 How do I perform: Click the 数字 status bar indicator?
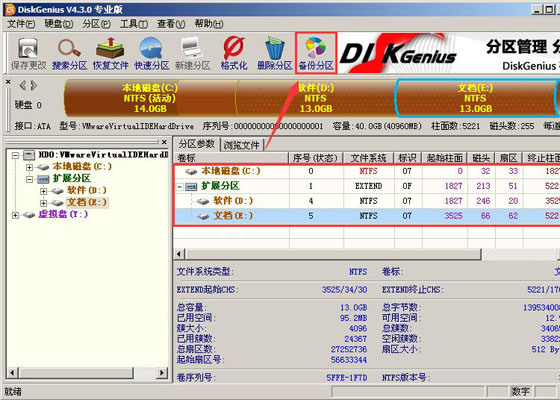pyautogui.click(x=520, y=391)
